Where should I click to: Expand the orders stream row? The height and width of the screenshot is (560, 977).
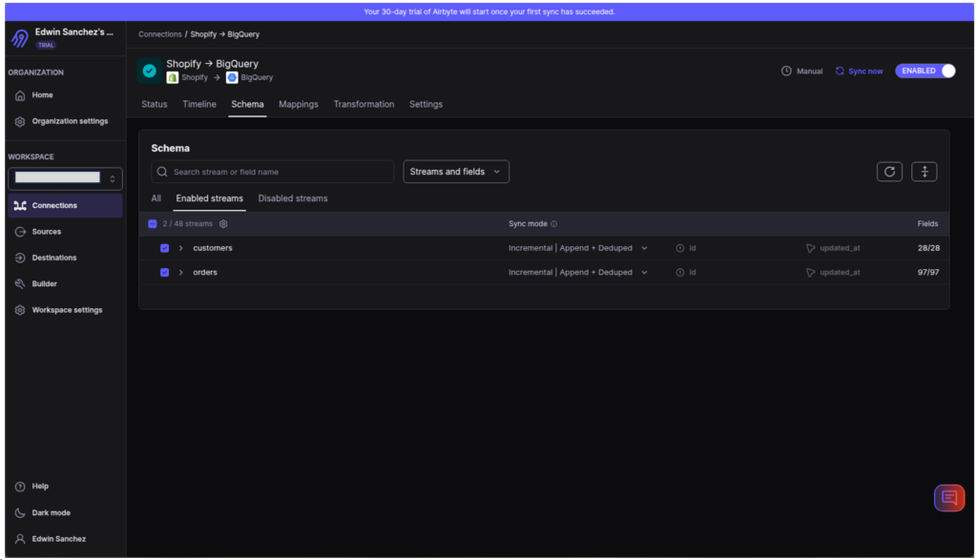click(x=180, y=272)
